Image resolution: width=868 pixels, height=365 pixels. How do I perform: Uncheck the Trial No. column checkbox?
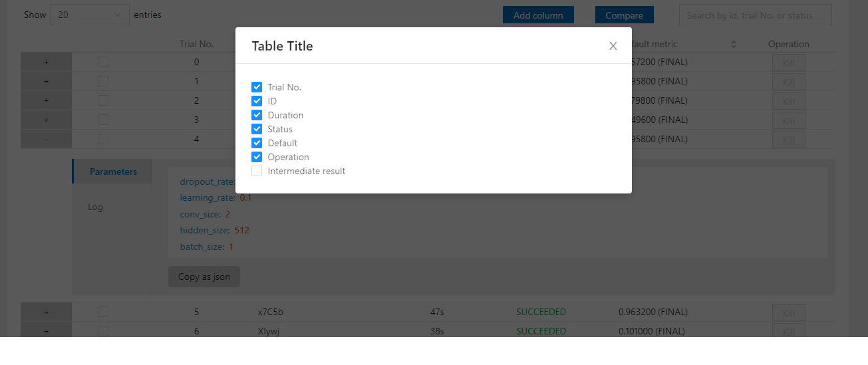tap(257, 87)
